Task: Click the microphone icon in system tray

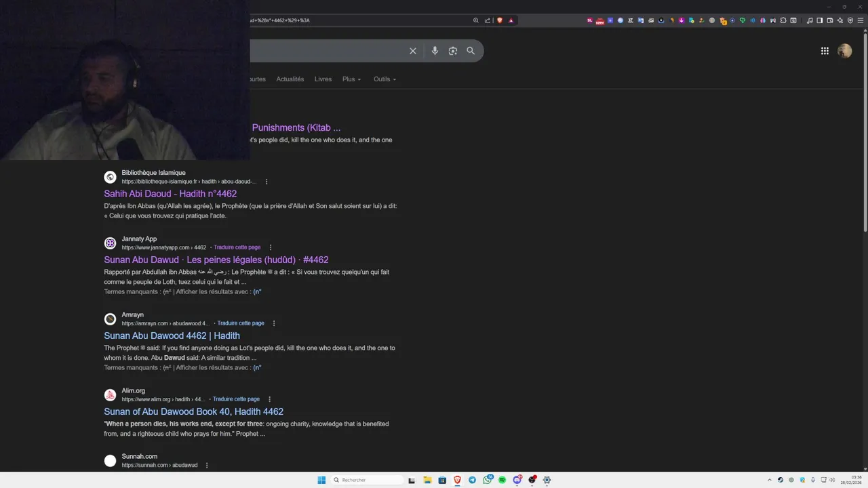Action: coord(813,480)
